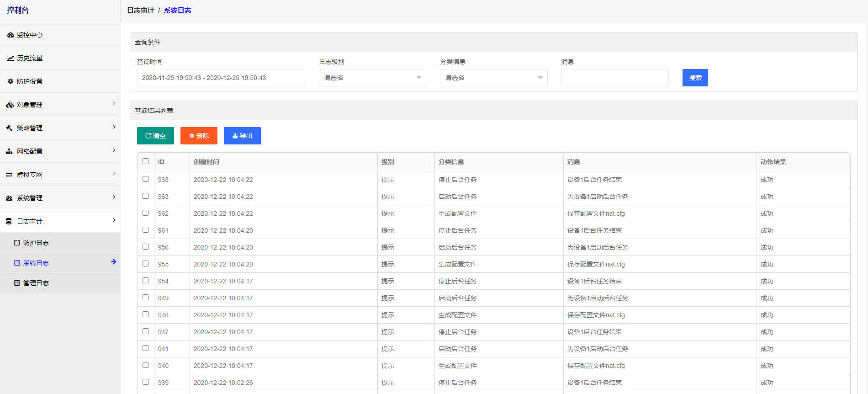868x394 pixels.
Task: Click the blue 导出 button
Action: coord(242,136)
